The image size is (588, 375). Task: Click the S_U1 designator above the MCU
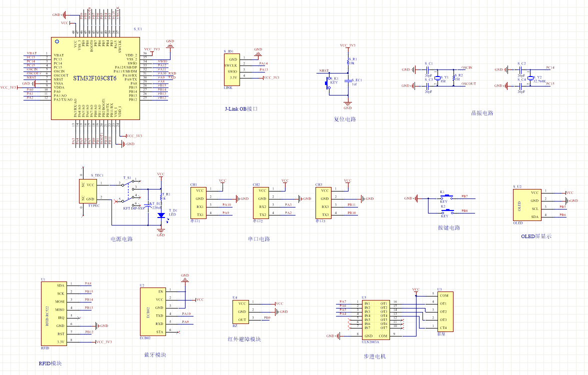click(138, 29)
